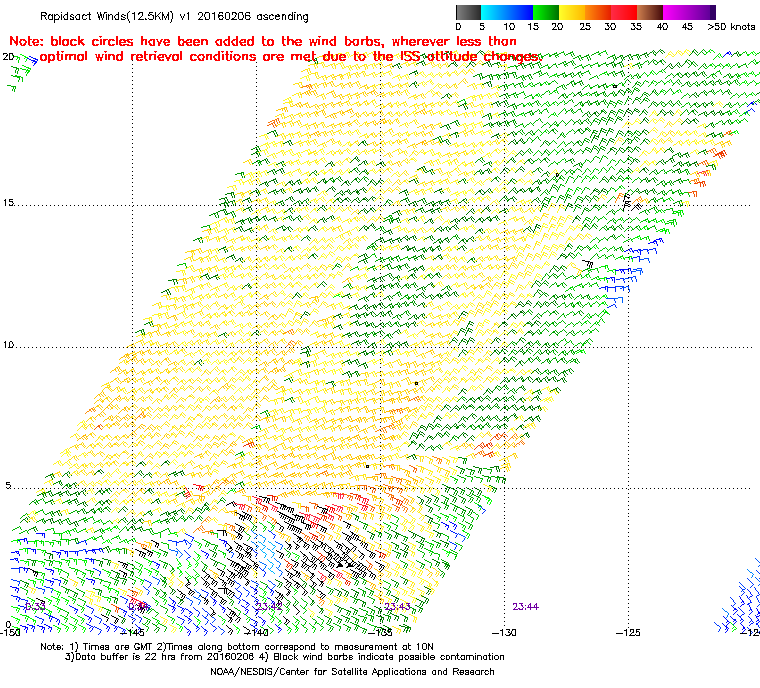This screenshot has width=760, height=688.
Task: Click the latitude label '10'
Action: point(8,345)
